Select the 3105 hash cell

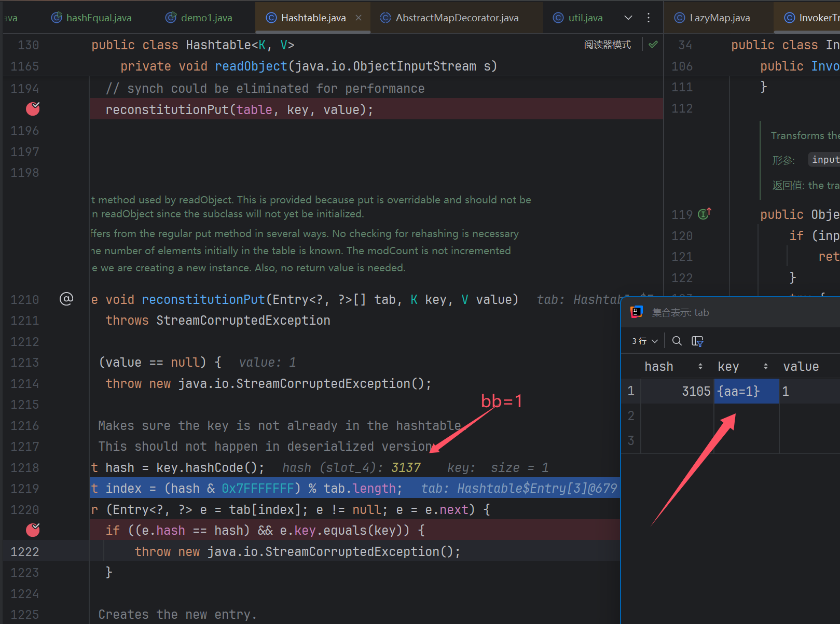click(677, 391)
